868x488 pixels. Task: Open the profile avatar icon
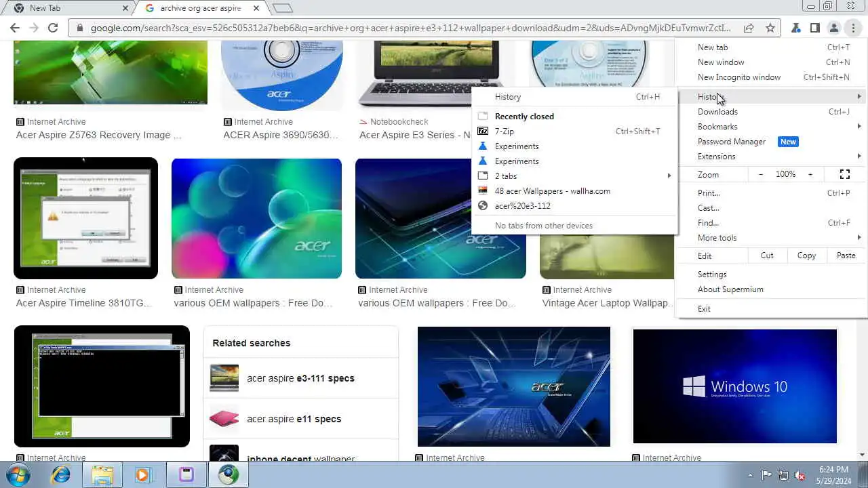point(834,28)
